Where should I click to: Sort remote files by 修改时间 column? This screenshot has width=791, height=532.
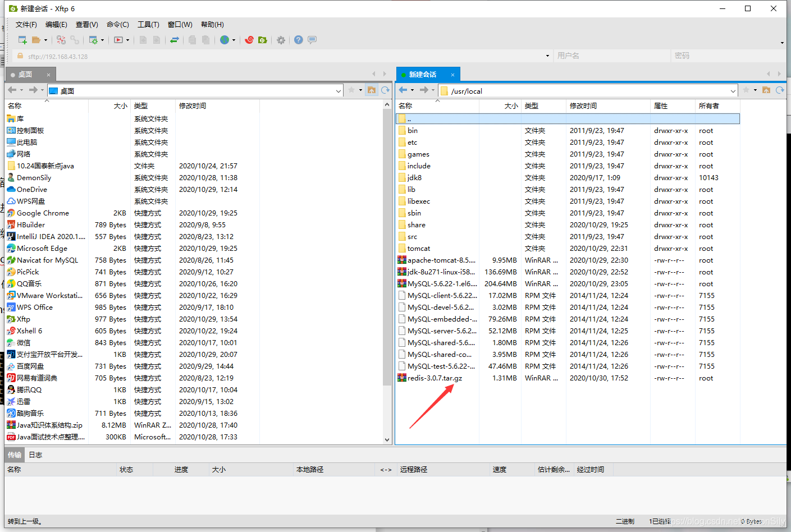tap(608, 106)
